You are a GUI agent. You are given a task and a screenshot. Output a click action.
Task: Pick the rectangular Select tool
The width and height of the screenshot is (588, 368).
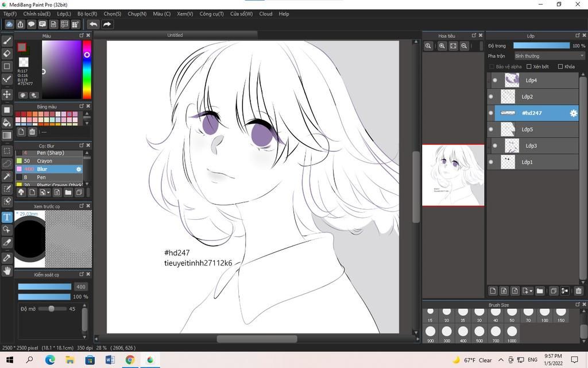coord(7,151)
